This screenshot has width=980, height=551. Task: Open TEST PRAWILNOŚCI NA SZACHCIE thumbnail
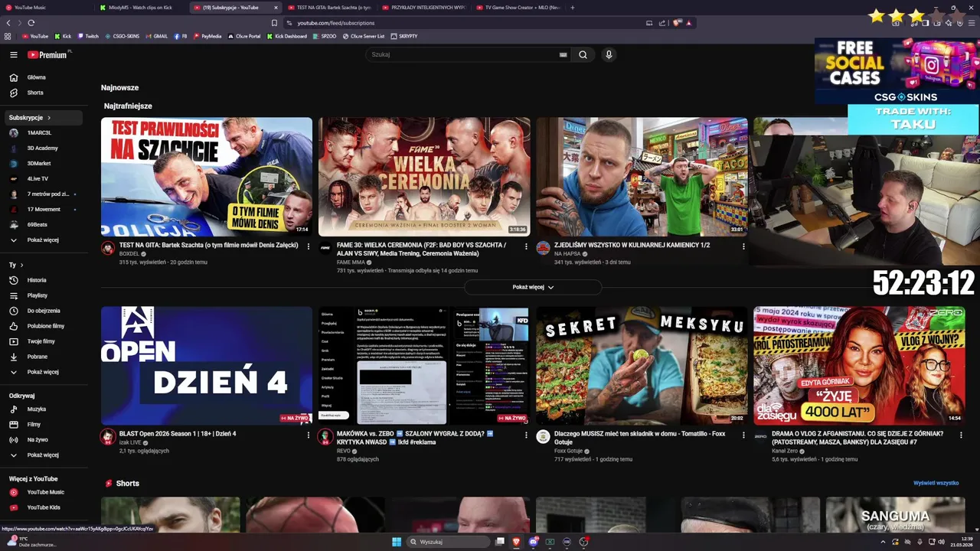tap(207, 177)
